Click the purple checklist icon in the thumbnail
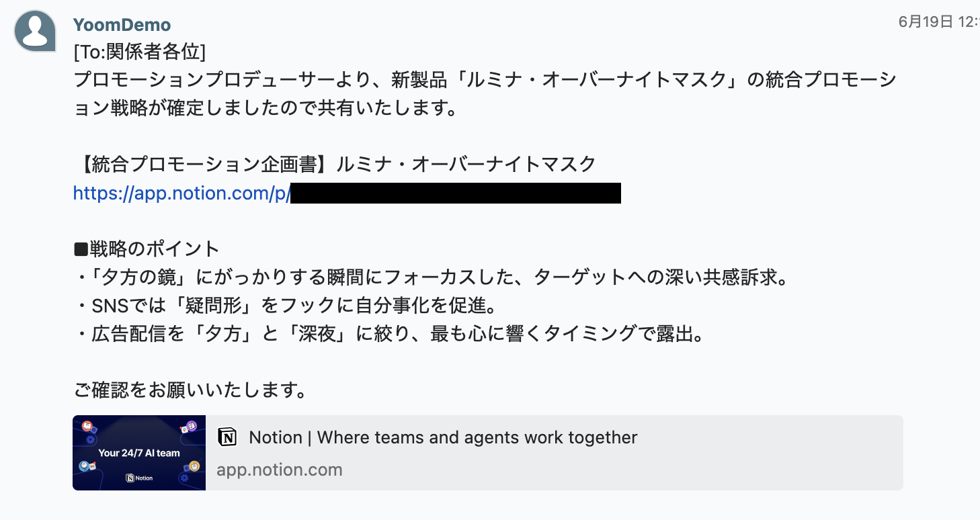The width and height of the screenshot is (980, 520). (192, 426)
